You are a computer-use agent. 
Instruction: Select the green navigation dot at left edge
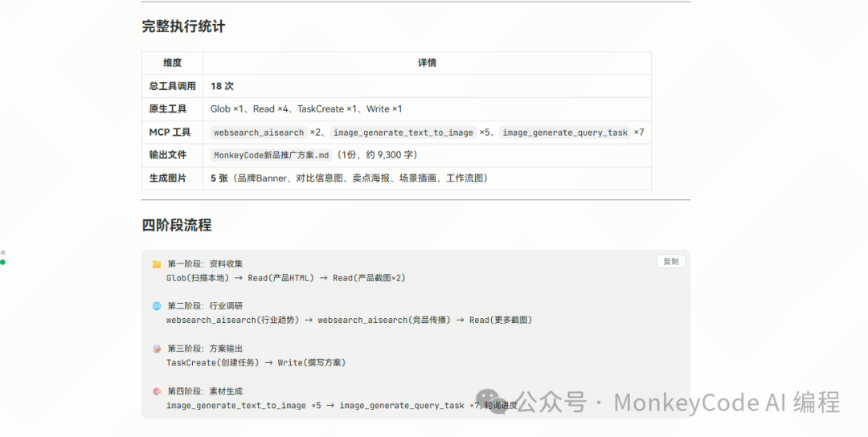[2, 262]
